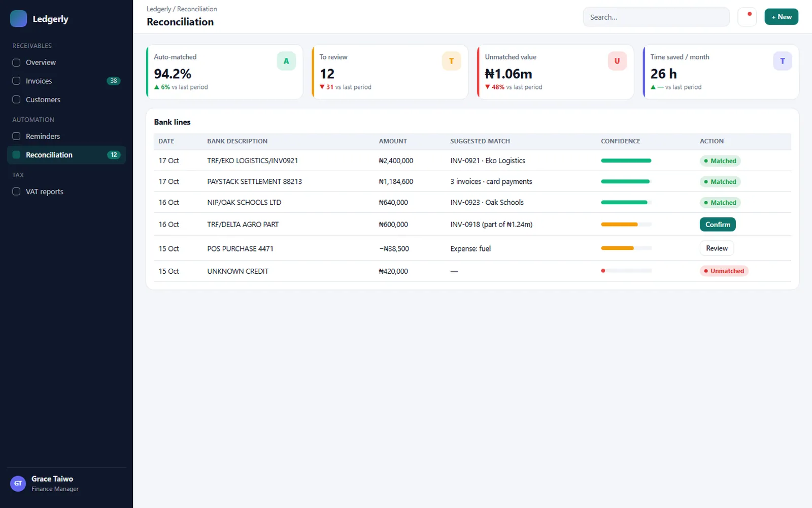Click amount ₦420,000
Viewport: 812px width, 508px height.
point(393,271)
